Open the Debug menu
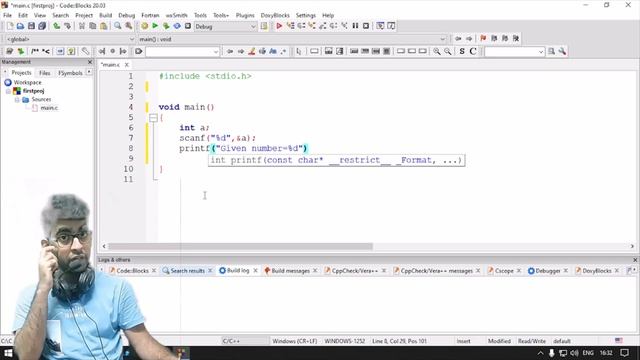The height and width of the screenshot is (360, 640). tap(127, 16)
